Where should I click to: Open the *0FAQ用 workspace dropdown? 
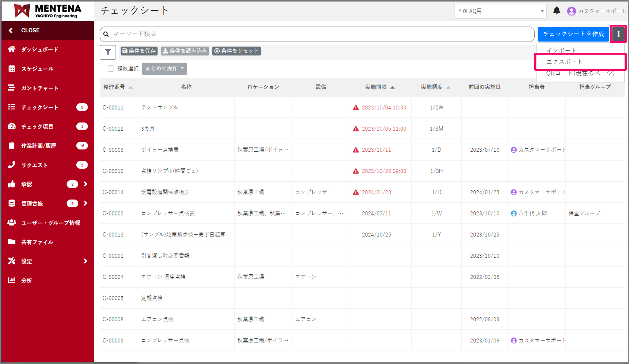pos(500,11)
